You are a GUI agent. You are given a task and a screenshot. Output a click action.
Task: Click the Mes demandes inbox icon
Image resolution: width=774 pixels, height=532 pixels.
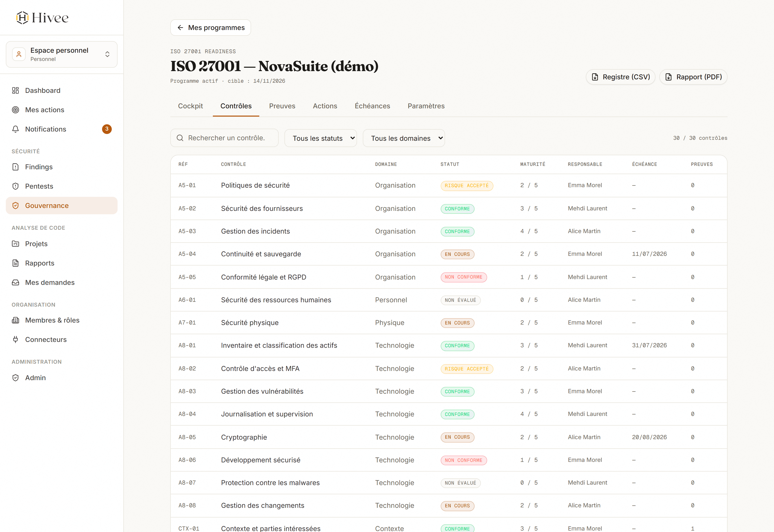tap(15, 282)
